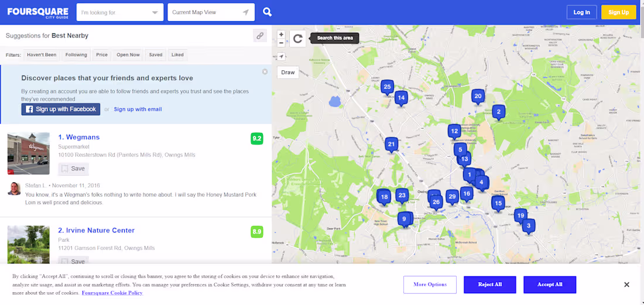Click the Stefan L. November 11, 2016 review header

[x=63, y=186]
